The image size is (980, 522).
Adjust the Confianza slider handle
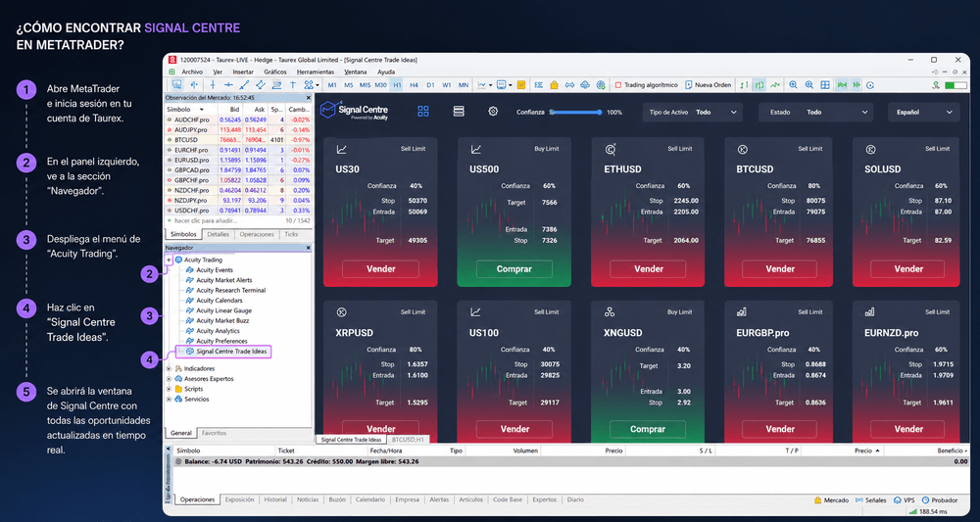click(x=600, y=113)
